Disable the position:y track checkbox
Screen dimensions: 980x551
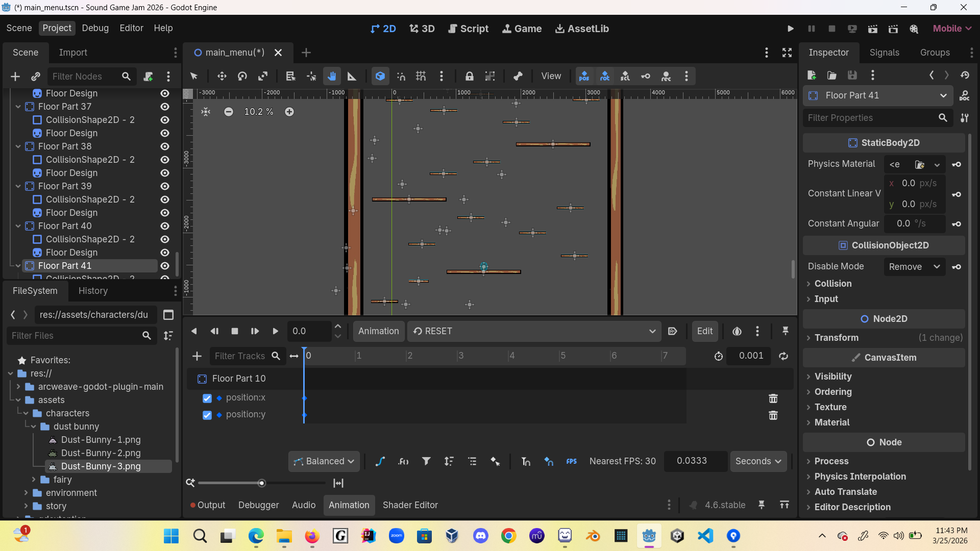click(207, 415)
